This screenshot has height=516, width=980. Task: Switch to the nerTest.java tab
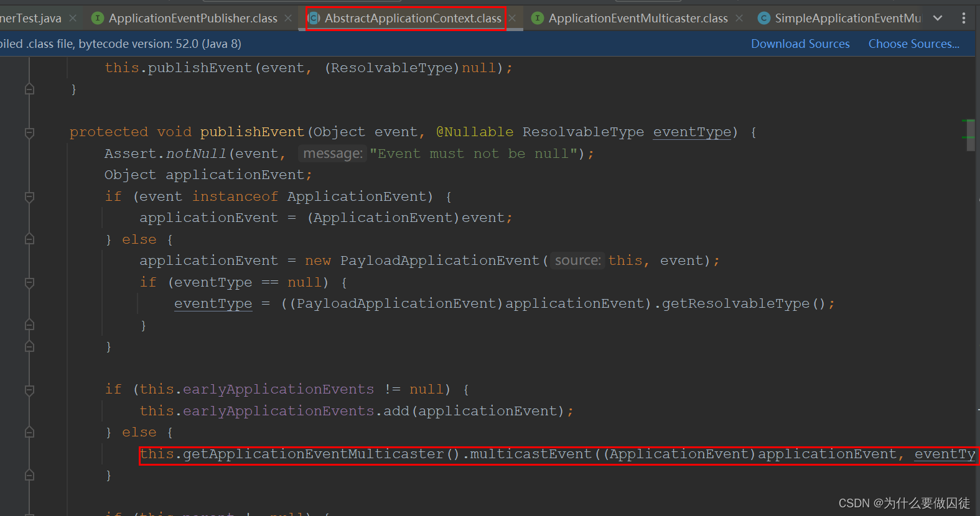coord(30,18)
